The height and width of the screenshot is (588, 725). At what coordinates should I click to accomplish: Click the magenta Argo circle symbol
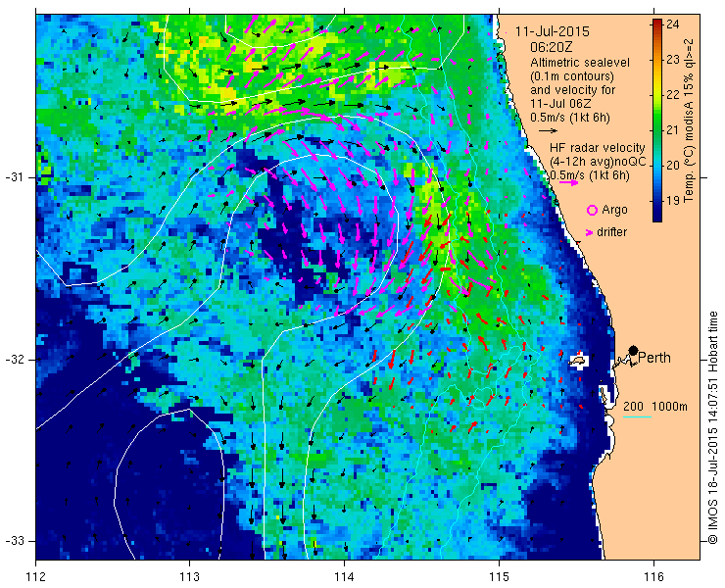pos(592,211)
